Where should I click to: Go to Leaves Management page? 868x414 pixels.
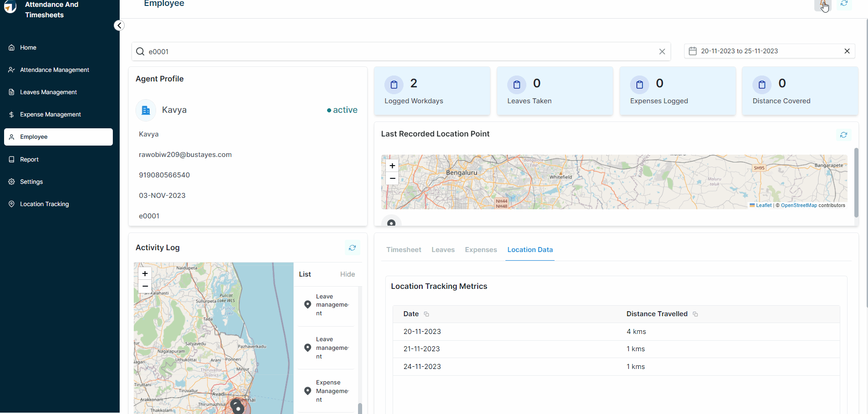pos(48,92)
